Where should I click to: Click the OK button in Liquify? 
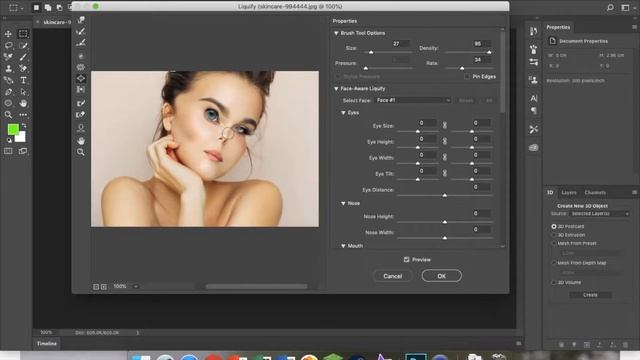(x=442, y=276)
